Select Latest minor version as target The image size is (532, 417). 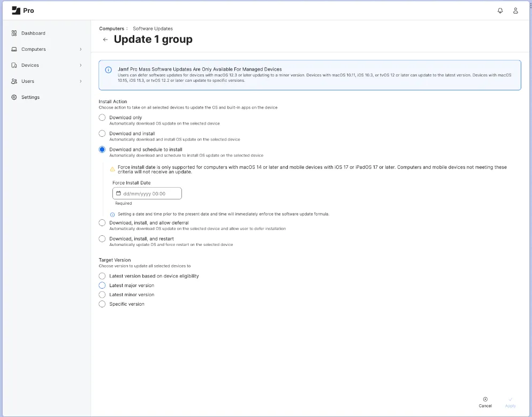point(102,295)
